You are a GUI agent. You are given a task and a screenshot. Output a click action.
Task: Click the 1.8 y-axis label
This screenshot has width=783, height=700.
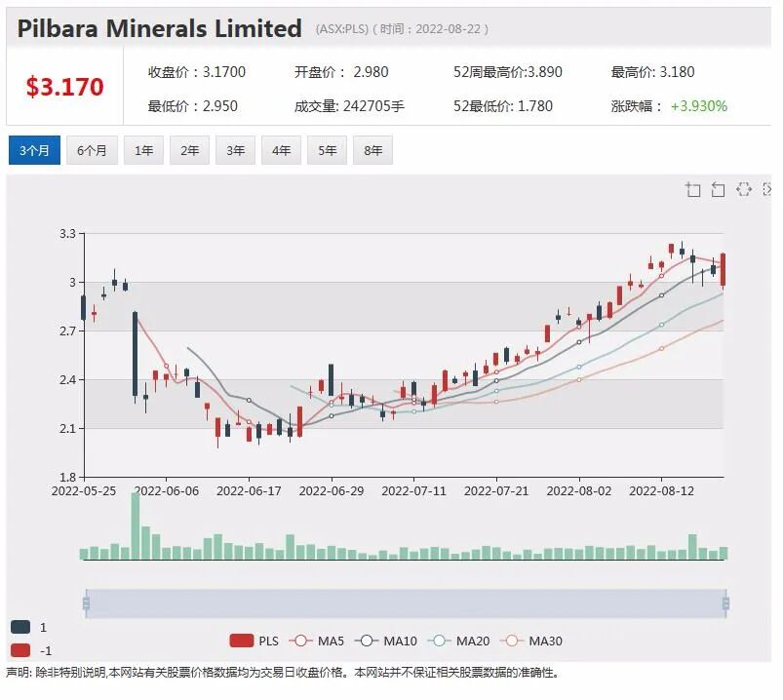click(68, 478)
